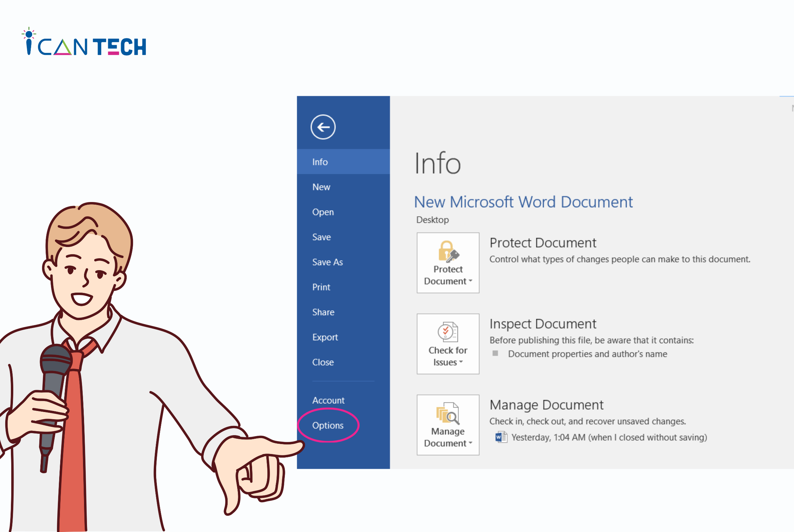Open the Print page
The width and height of the screenshot is (794, 532).
tap(343, 287)
